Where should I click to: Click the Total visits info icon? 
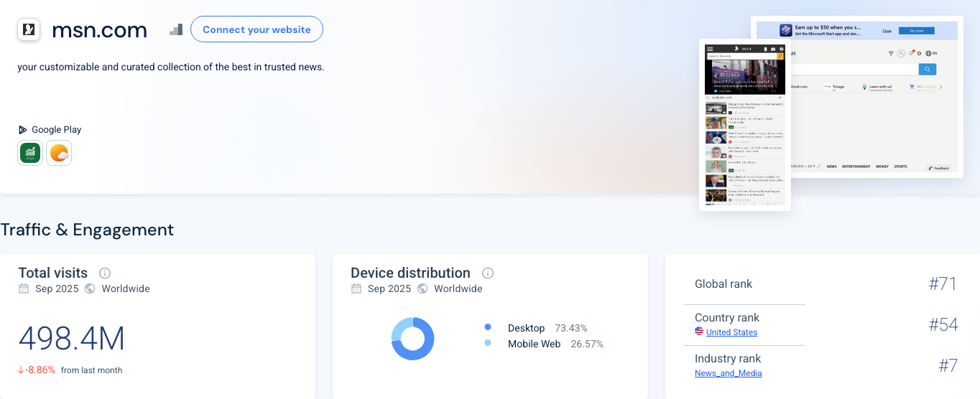click(x=105, y=273)
